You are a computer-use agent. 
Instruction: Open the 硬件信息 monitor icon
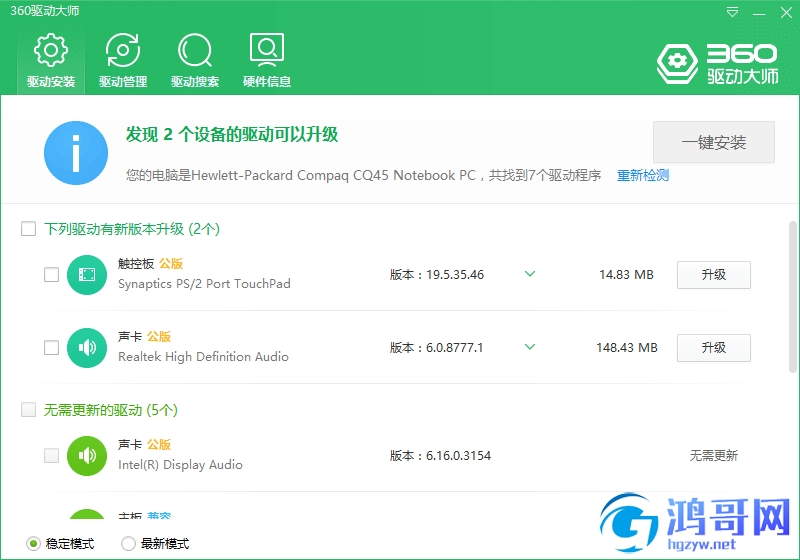coord(267,50)
